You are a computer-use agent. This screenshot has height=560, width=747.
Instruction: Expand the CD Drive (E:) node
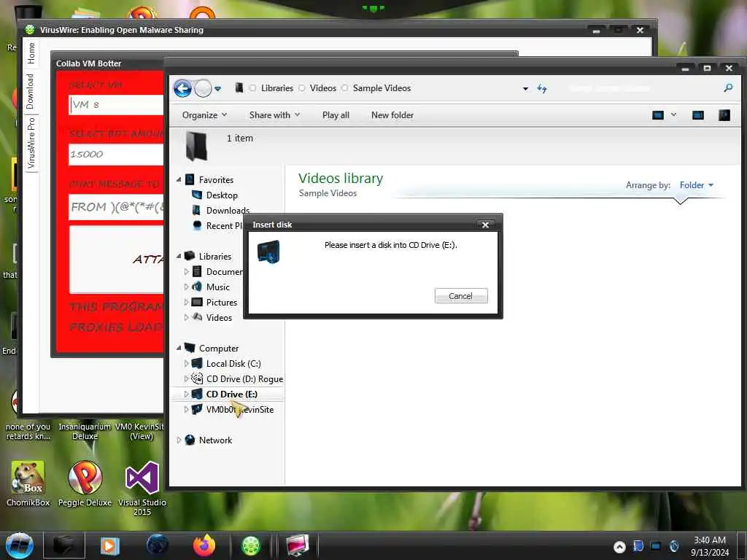186,394
